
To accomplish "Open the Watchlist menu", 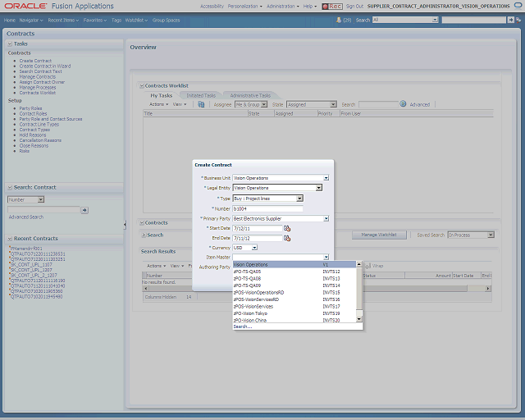I will coord(136,20).
